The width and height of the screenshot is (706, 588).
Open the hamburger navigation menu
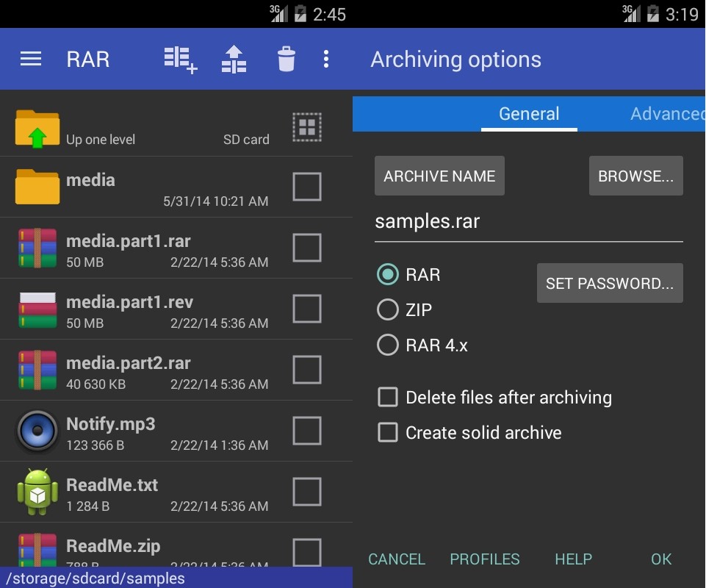coord(30,60)
